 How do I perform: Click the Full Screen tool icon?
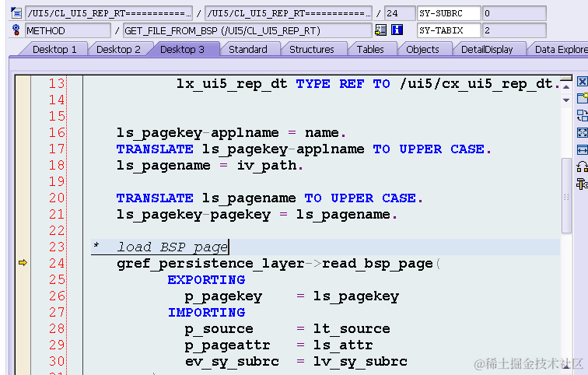[x=582, y=132]
